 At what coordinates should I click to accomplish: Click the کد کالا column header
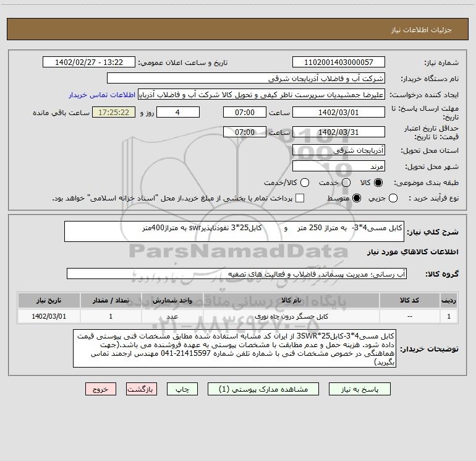(x=409, y=300)
